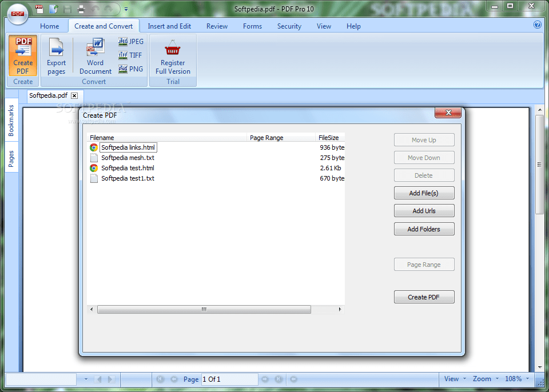Click the right triangle icon beside search box
This screenshot has width=549, height=392.
[111, 379]
